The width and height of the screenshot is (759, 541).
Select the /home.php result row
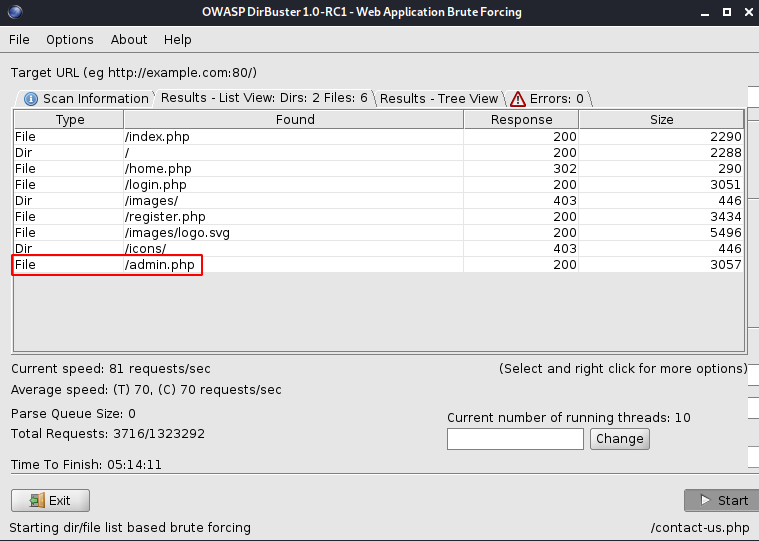379,168
